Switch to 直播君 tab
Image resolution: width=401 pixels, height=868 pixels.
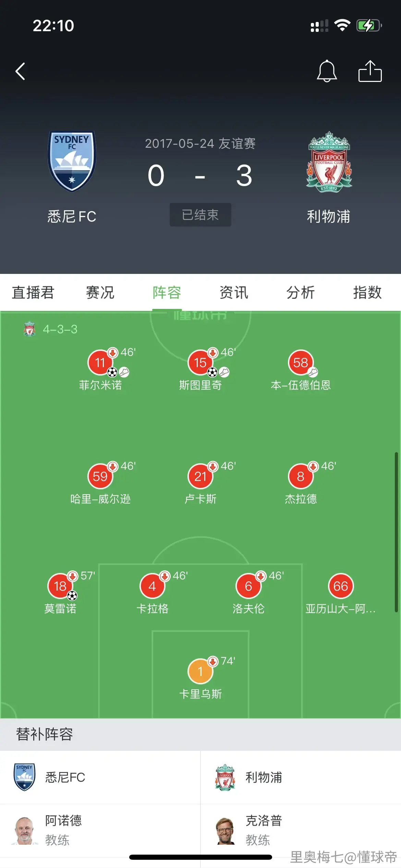pyautogui.click(x=33, y=292)
